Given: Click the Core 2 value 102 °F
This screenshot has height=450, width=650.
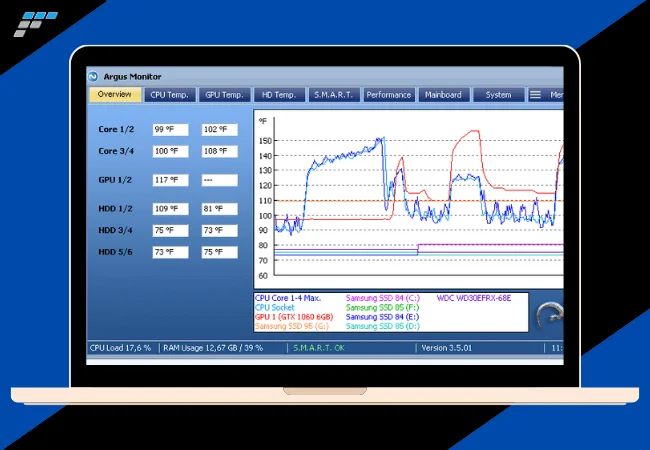Looking at the screenshot, I should [220, 130].
